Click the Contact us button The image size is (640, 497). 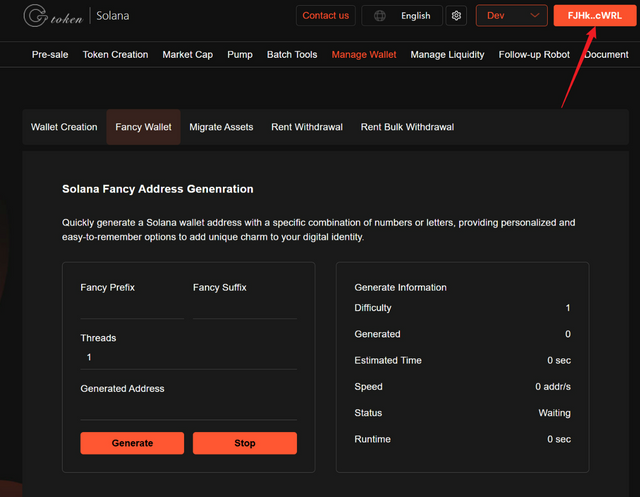(325, 16)
